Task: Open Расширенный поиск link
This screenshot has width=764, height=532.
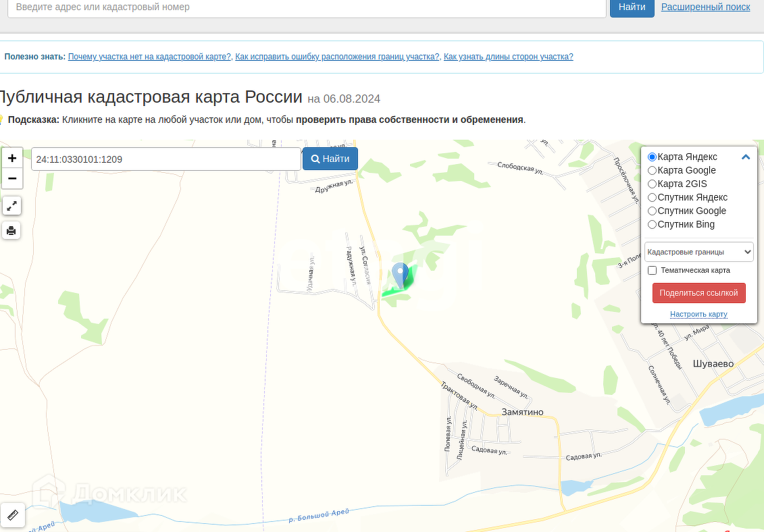Action: 705,7
